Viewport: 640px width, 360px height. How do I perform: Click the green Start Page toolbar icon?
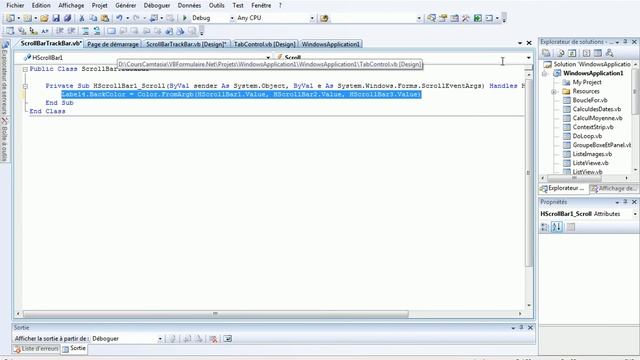[x=478, y=18]
